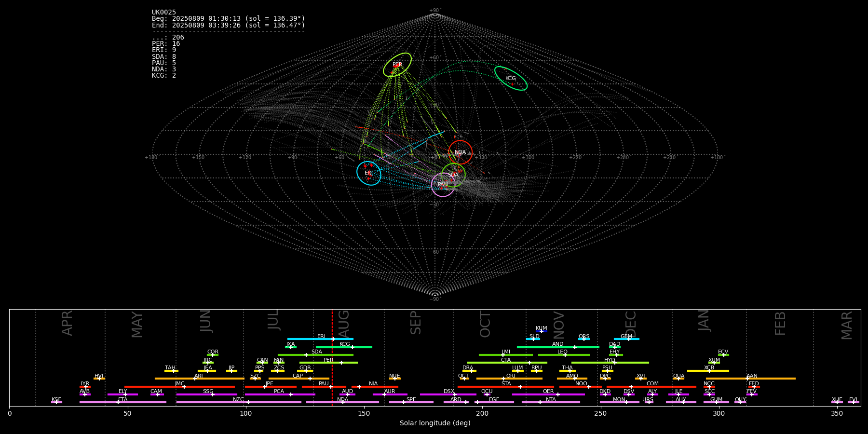Viewport: 868px width, 434px height.
Task: Click the CAP shower label in the timeline
Action: pyautogui.click(x=298, y=376)
